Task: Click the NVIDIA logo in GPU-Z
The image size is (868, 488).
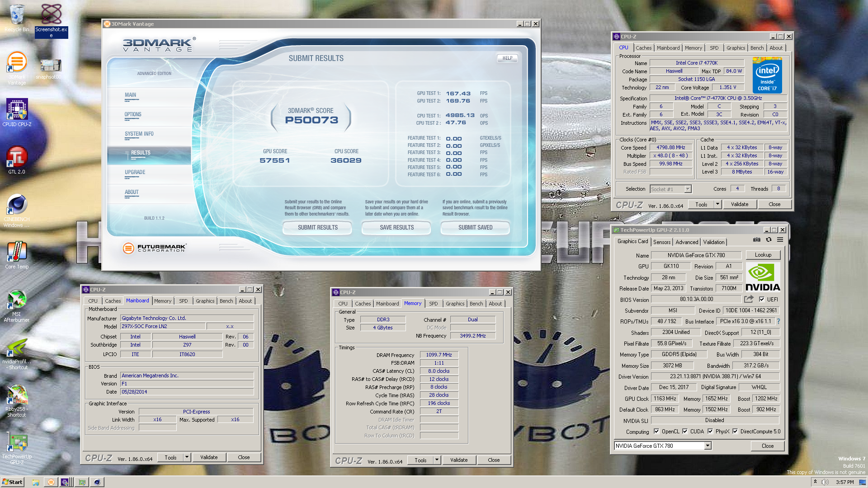Action: click(x=763, y=277)
